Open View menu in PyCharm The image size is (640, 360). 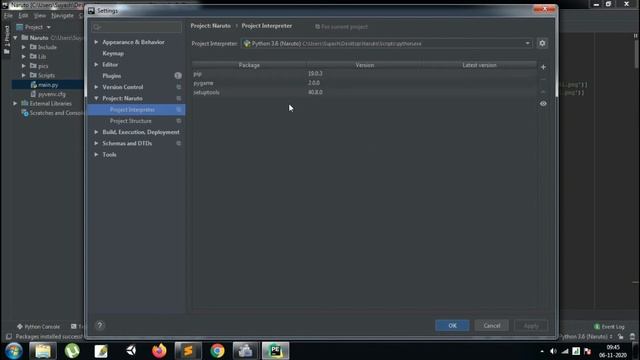coord(40,16)
